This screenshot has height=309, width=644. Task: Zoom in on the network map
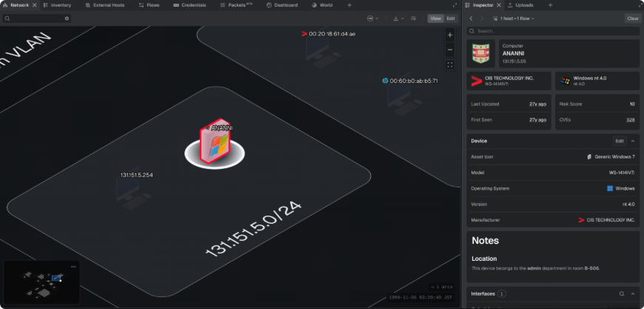pos(450,36)
